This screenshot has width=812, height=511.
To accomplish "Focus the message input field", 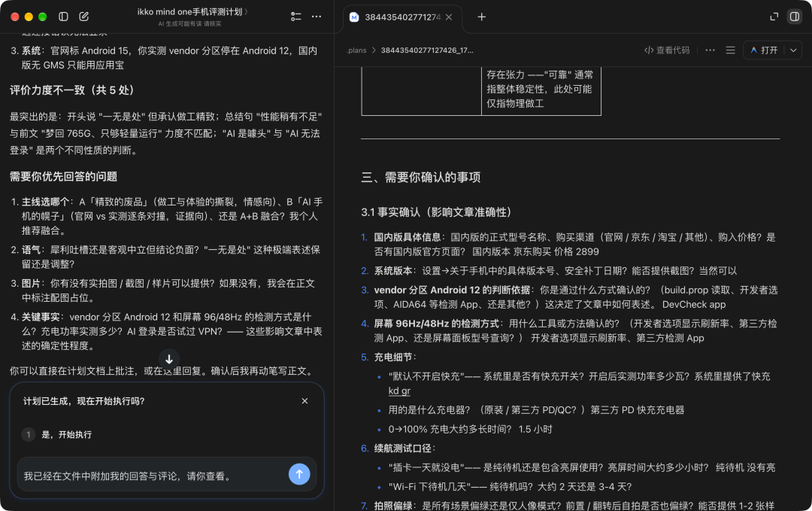I will (x=153, y=476).
